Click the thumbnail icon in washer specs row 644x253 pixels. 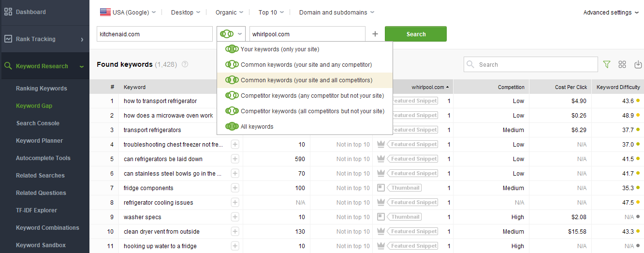[381, 217]
